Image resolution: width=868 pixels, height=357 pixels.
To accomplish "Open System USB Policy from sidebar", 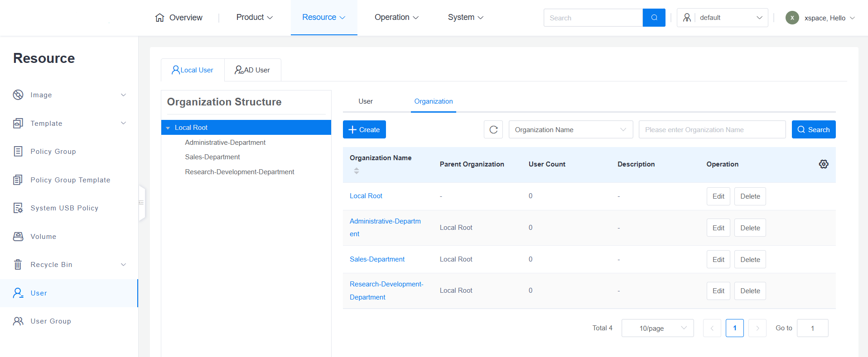I will 64,208.
